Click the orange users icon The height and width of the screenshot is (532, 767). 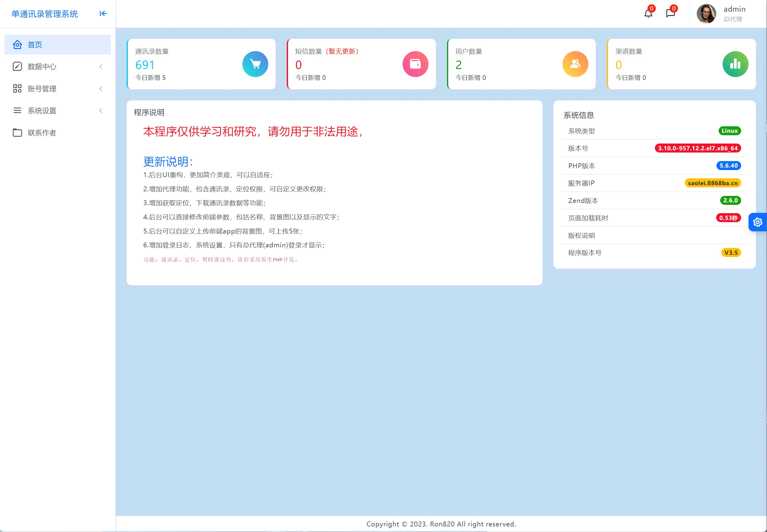(575, 64)
